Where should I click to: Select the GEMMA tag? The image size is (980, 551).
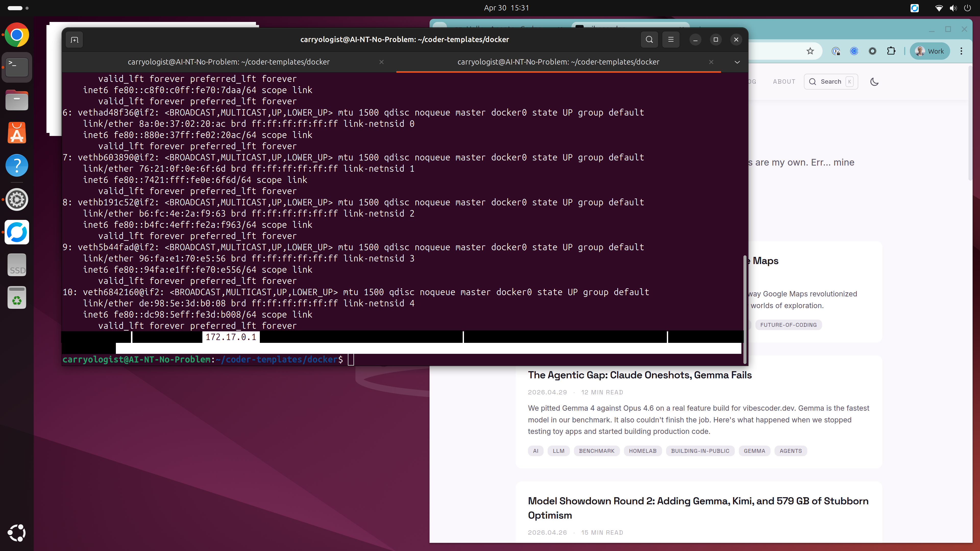pos(754,451)
